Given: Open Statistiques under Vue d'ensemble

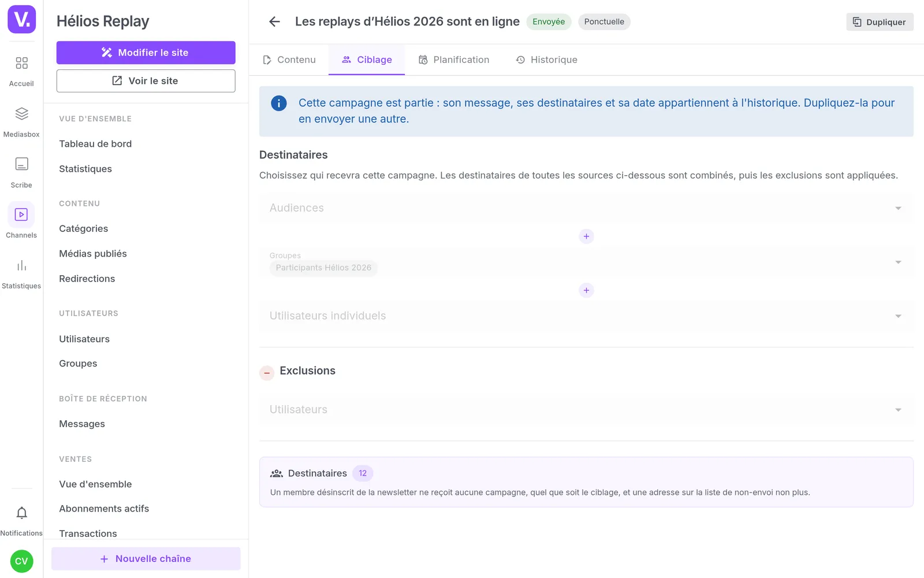Looking at the screenshot, I should pos(85,169).
